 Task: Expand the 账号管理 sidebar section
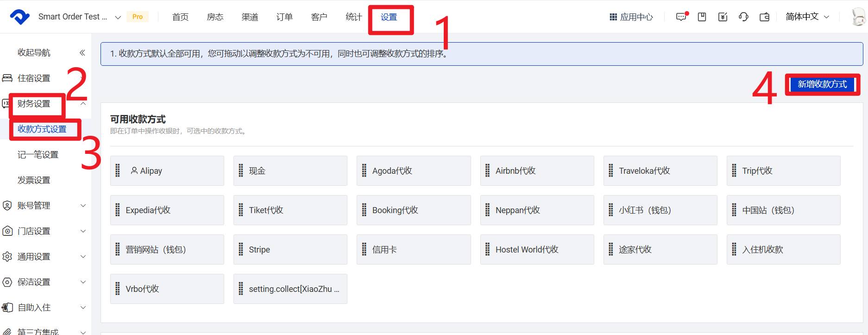pos(83,205)
